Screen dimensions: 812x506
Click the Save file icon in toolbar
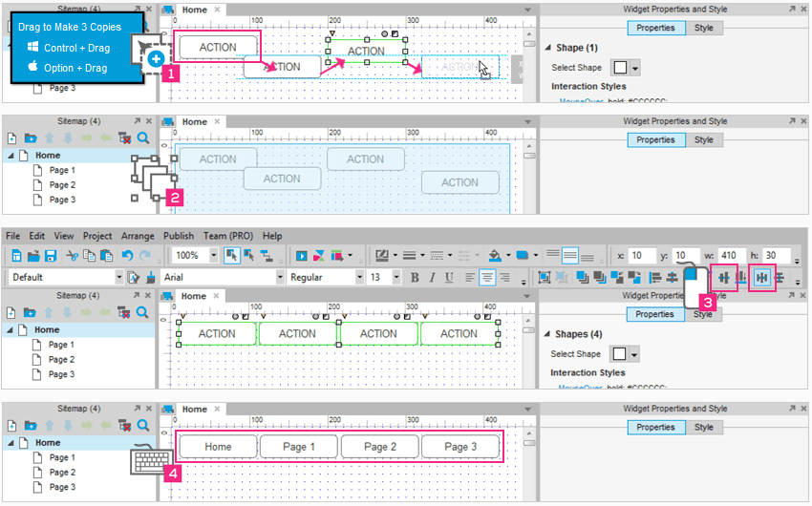[50, 256]
